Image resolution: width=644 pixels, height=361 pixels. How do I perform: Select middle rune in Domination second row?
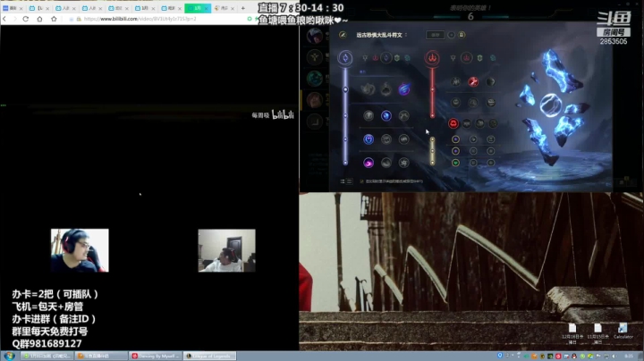pyautogui.click(x=473, y=103)
